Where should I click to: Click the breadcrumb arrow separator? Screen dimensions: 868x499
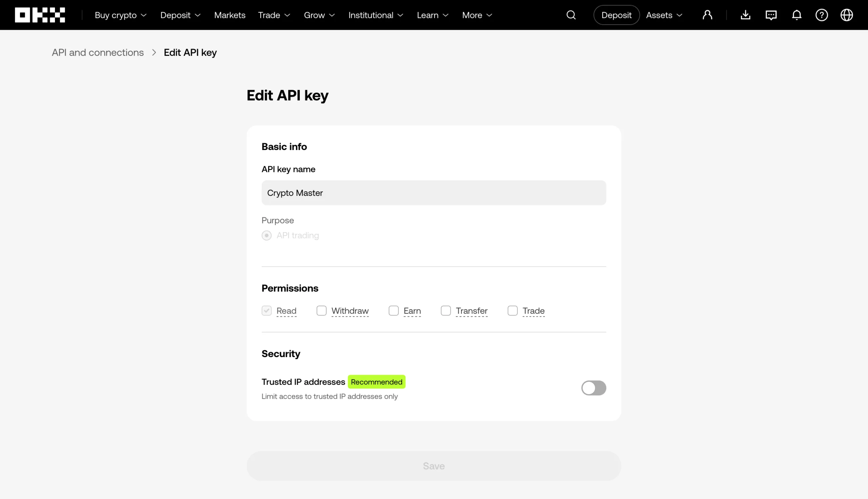click(154, 53)
